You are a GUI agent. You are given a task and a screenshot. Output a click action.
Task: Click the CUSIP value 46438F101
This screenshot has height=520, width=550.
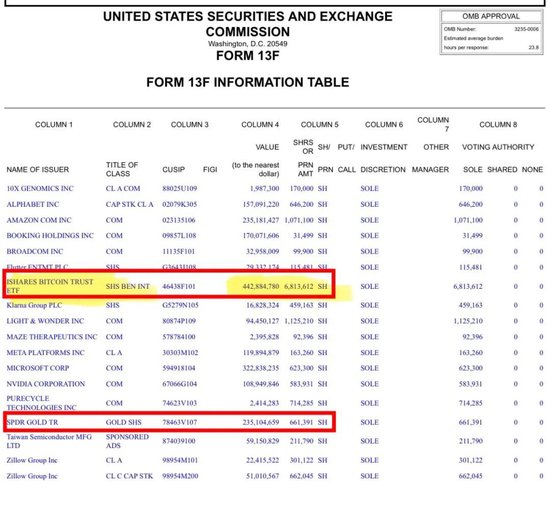pos(179,286)
